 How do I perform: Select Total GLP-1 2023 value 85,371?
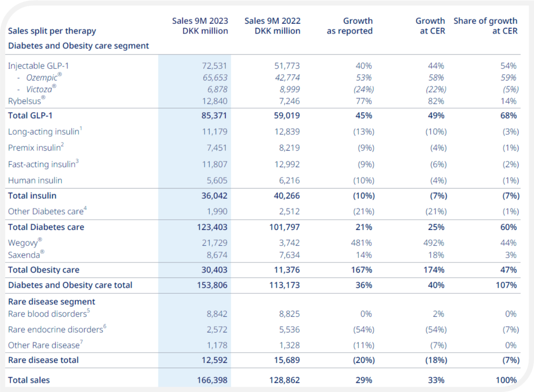[214, 116]
